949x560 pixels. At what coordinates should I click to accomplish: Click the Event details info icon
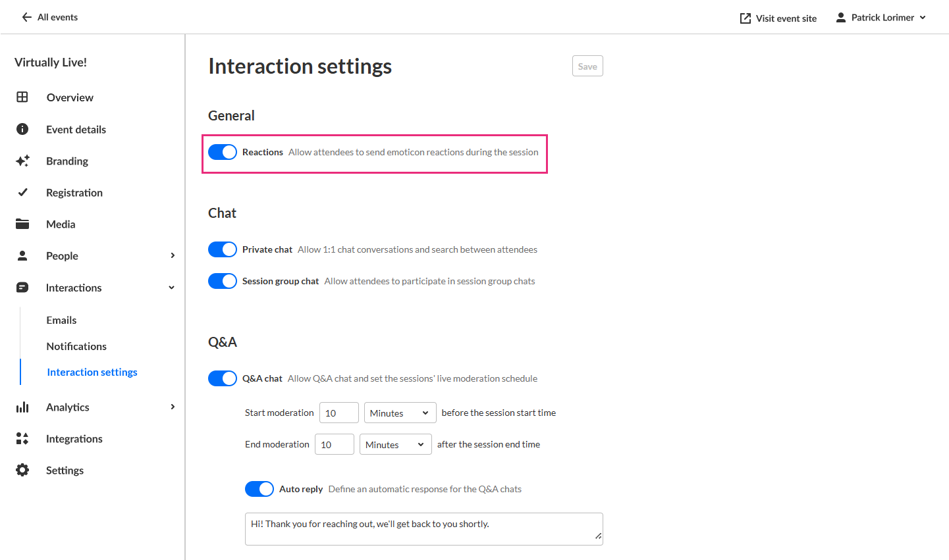coord(22,129)
